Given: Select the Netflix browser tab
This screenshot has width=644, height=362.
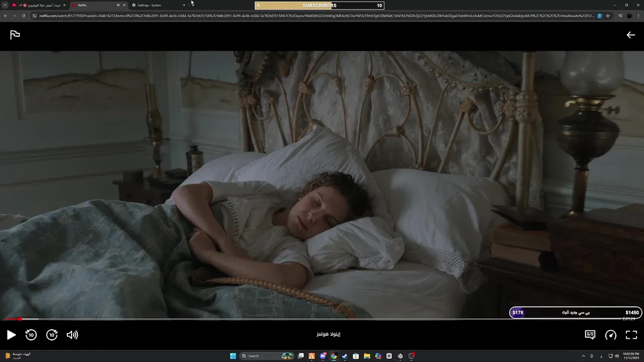Looking at the screenshot, I should (x=98, y=5).
